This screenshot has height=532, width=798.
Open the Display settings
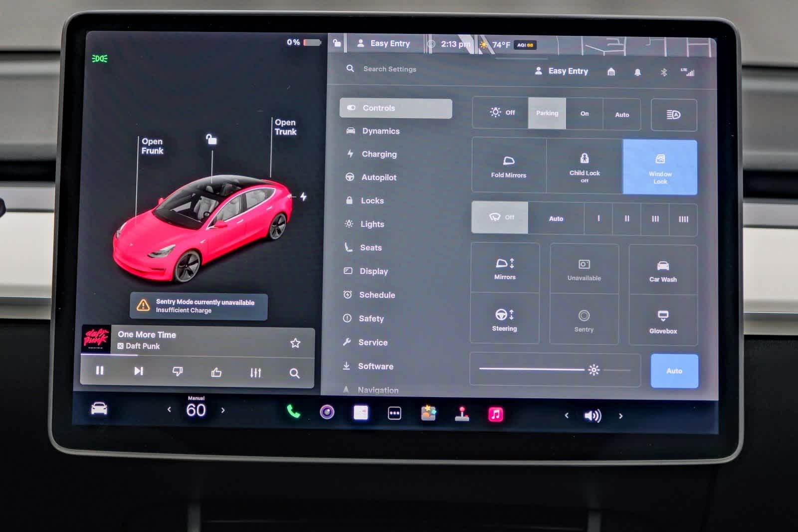(x=366, y=271)
